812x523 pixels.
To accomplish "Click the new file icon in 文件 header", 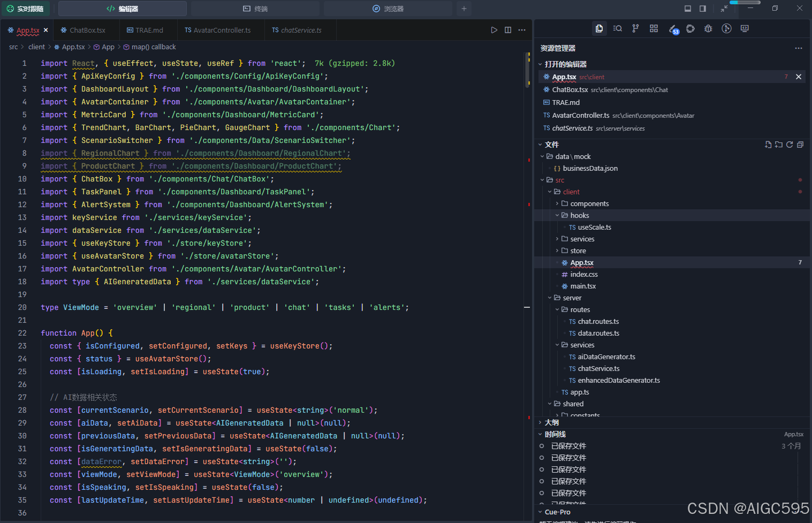I will (768, 145).
